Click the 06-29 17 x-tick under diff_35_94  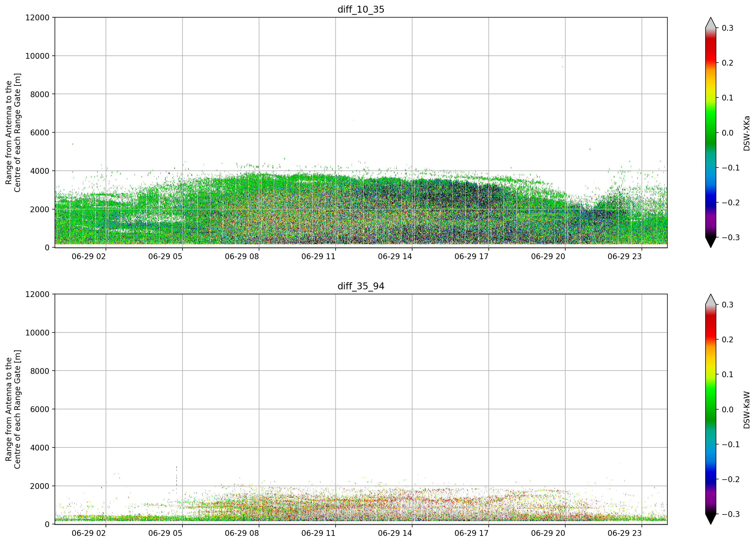(471, 533)
